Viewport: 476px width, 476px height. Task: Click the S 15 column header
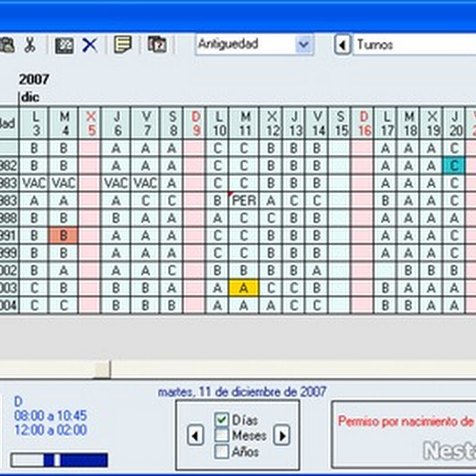(339, 123)
